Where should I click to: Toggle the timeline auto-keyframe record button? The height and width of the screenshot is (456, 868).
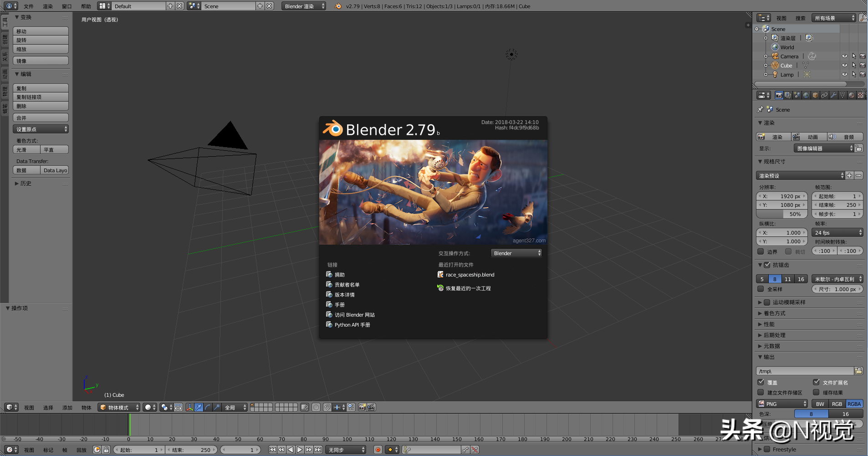[378, 450]
